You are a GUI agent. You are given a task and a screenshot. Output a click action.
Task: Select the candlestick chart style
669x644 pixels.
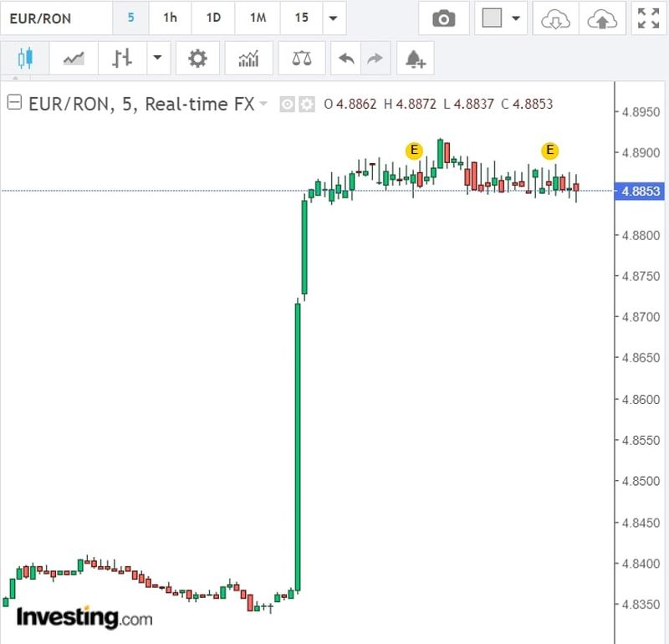tap(24, 59)
